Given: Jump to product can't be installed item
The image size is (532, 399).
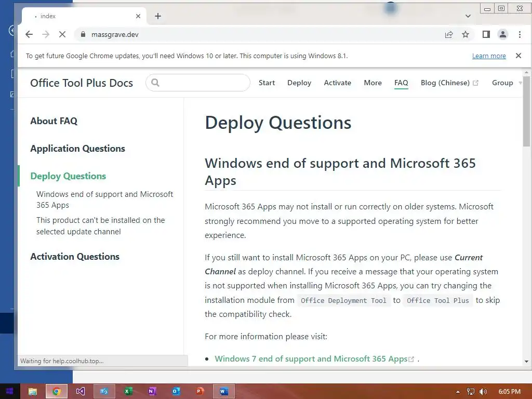Looking at the screenshot, I should [x=101, y=225].
